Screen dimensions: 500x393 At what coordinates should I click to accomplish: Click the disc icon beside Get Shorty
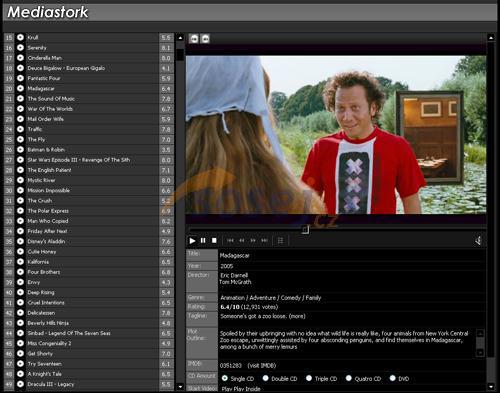[x=20, y=353]
